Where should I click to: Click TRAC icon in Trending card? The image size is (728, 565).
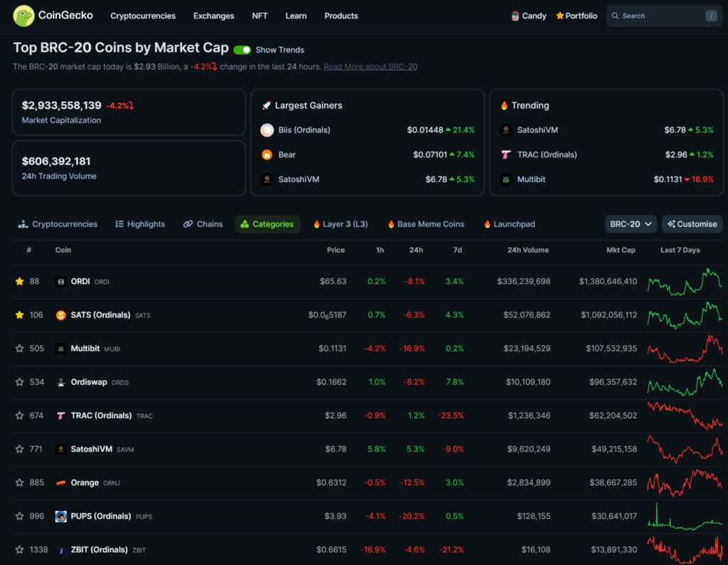(506, 155)
